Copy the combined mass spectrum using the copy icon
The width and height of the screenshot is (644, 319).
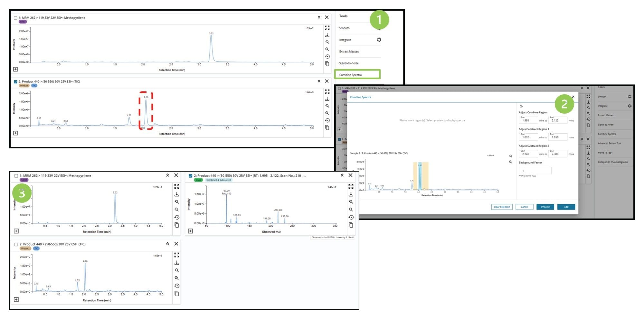[x=351, y=225]
